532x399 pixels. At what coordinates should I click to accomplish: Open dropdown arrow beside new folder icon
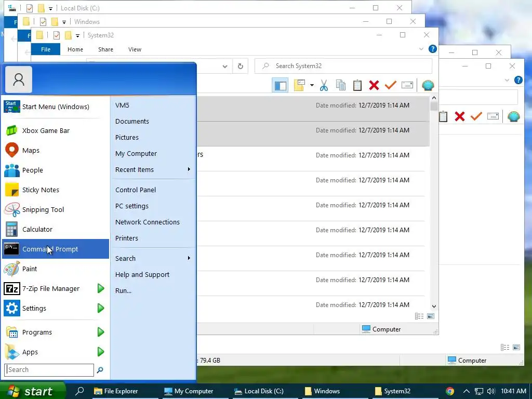[312, 85]
